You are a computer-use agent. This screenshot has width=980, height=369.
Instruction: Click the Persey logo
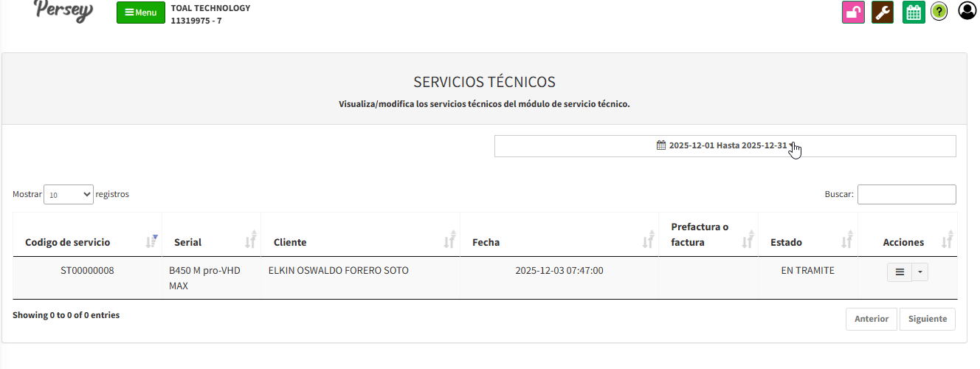pos(63,11)
